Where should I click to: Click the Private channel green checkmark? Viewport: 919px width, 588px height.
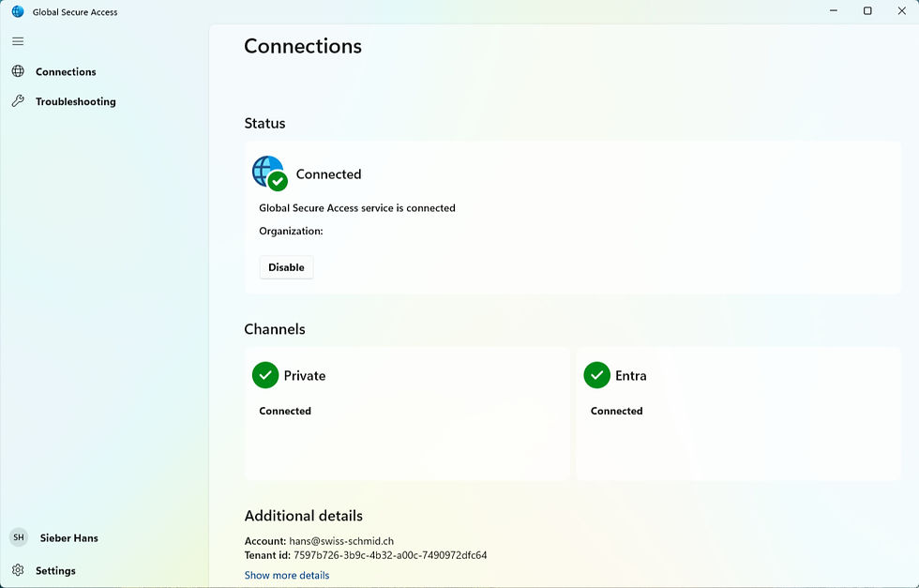265,375
